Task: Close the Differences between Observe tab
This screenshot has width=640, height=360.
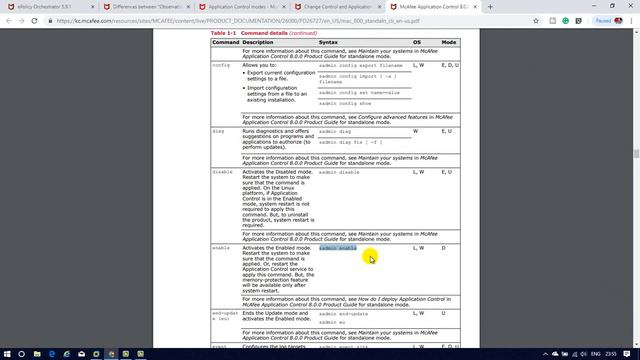Action: (188, 7)
